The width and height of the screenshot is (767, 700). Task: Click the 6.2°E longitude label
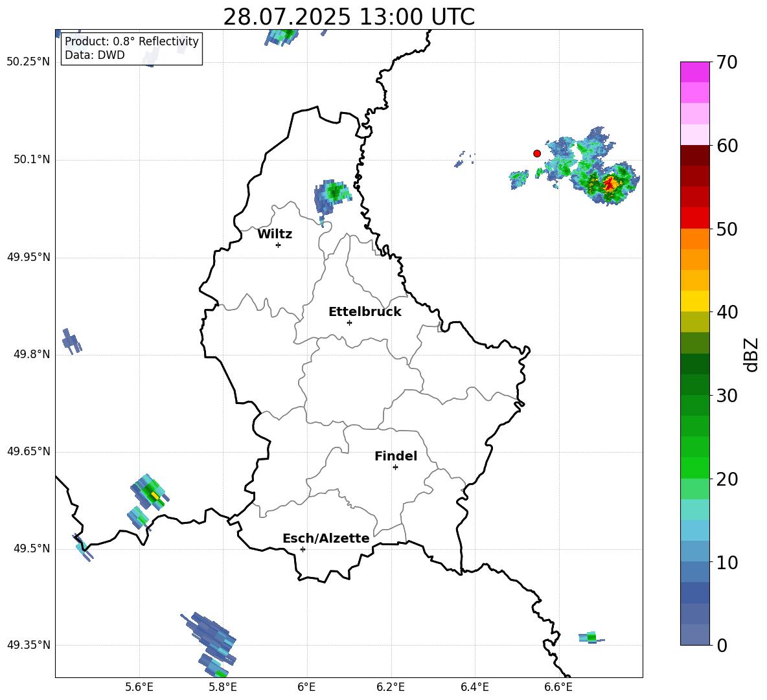[x=391, y=688]
